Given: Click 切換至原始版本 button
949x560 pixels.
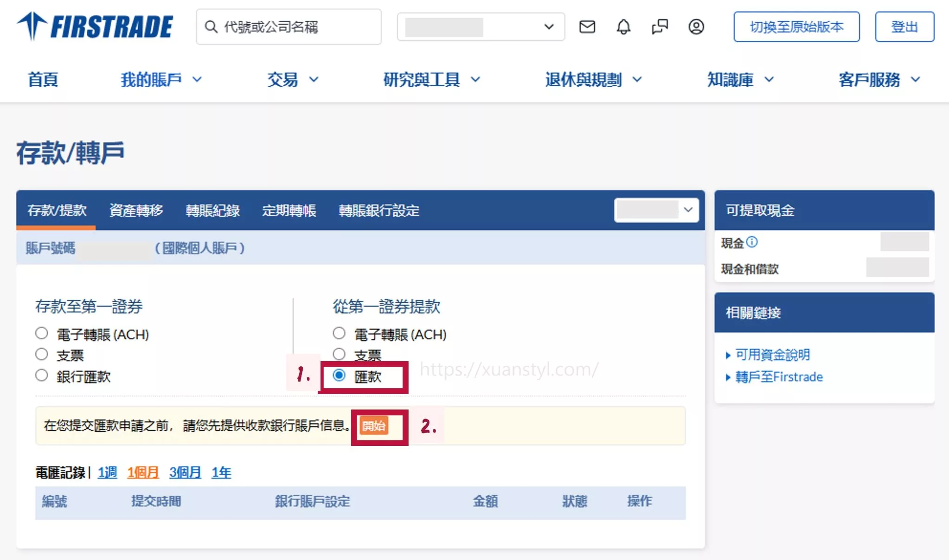Looking at the screenshot, I should [x=796, y=27].
